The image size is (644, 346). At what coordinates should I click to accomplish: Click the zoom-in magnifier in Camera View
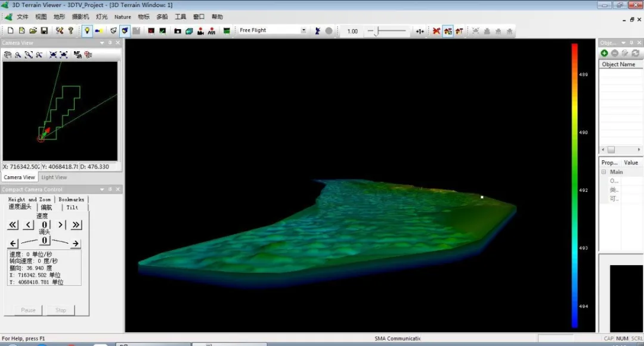pyautogui.click(x=18, y=55)
